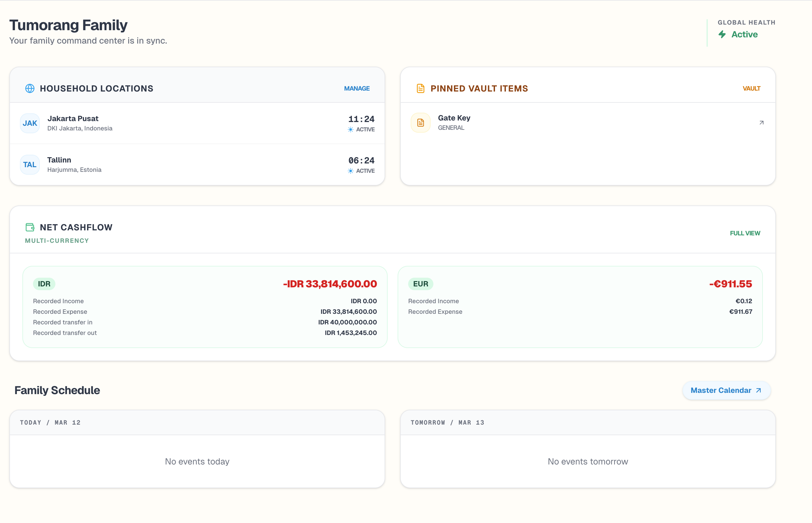
Task: Click the globe icon beside Household Locations
Action: coord(30,88)
